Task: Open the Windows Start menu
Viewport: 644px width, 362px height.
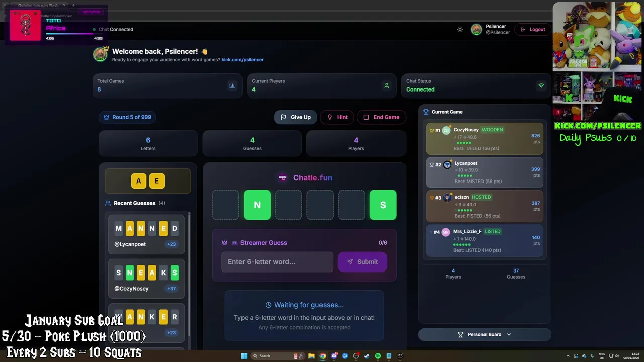Action: click(x=244, y=356)
